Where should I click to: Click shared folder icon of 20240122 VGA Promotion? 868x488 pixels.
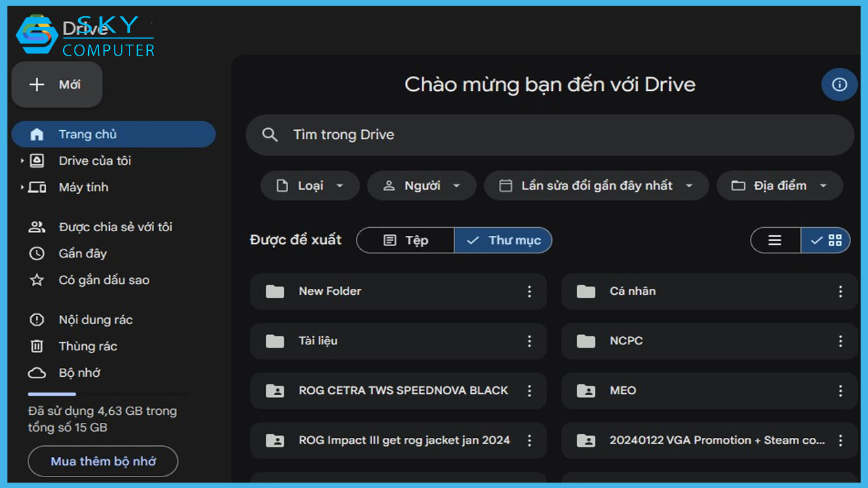click(x=586, y=441)
